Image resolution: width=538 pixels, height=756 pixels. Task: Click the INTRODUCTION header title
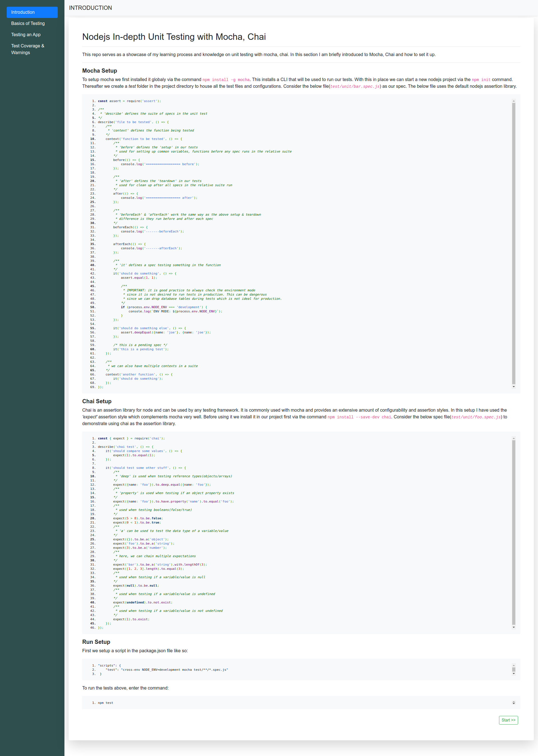(91, 8)
